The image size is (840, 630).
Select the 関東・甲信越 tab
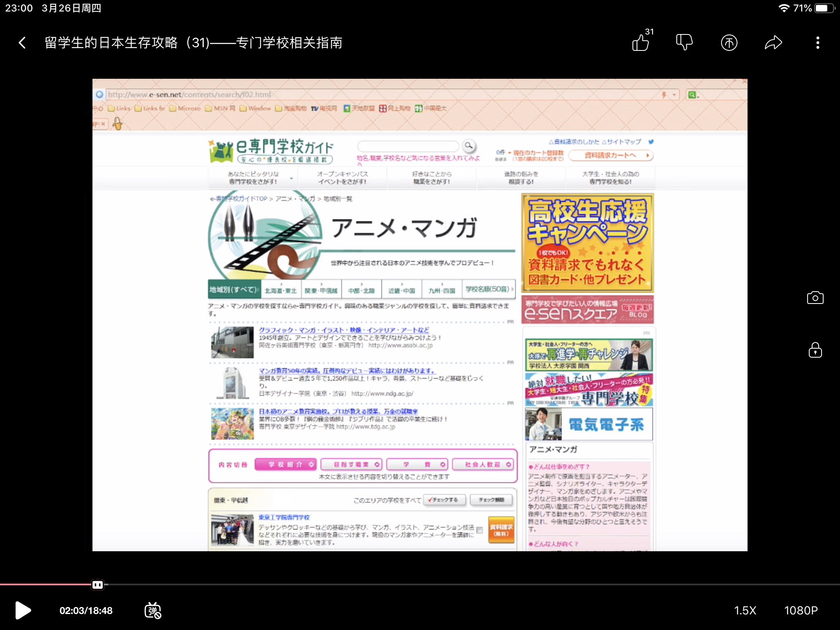click(321, 290)
